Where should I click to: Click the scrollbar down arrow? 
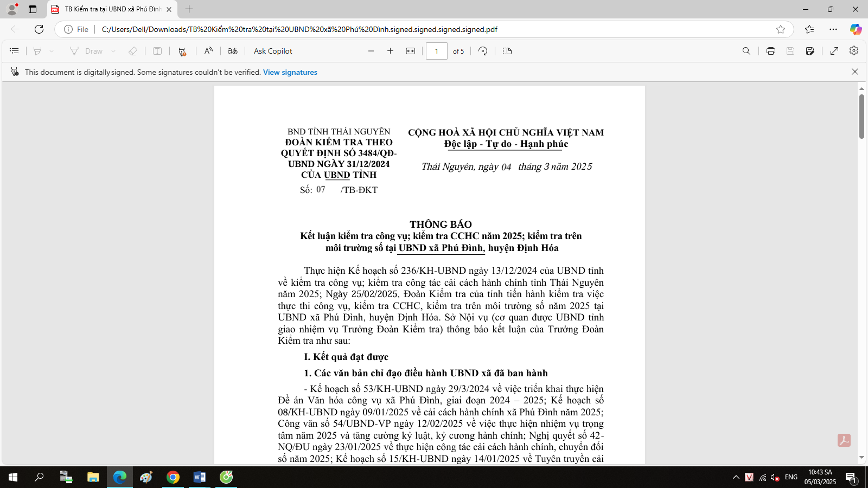(861, 458)
